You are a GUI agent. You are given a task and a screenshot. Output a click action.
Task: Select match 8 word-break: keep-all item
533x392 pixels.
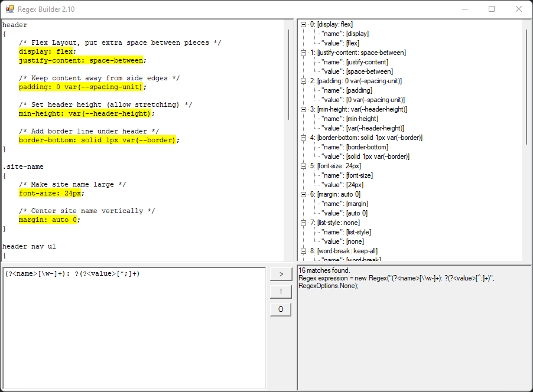coord(347,251)
